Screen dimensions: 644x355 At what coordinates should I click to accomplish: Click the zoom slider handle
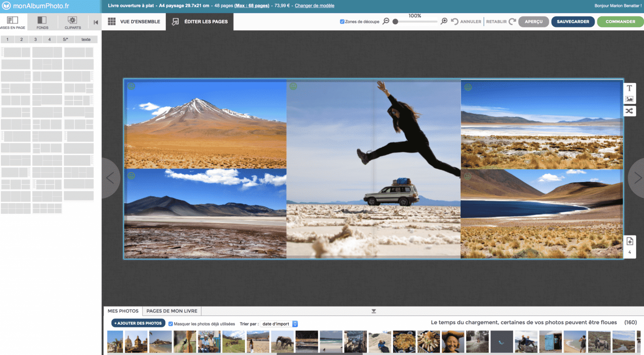click(395, 22)
